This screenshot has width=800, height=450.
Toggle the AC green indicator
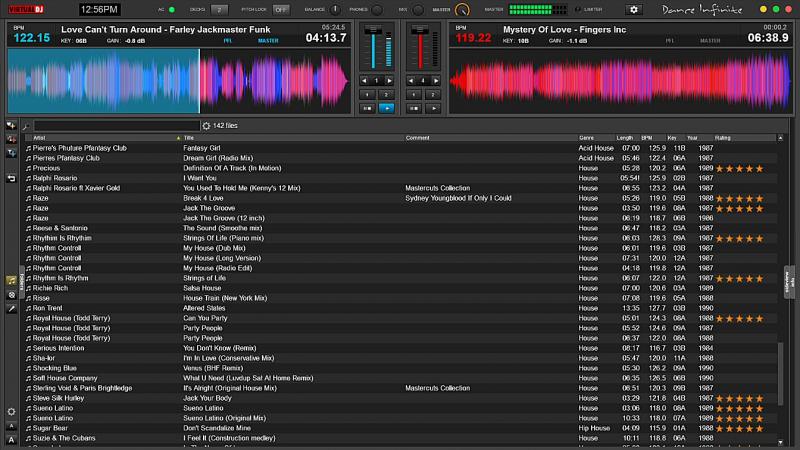pyautogui.click(x=172, y=10)
